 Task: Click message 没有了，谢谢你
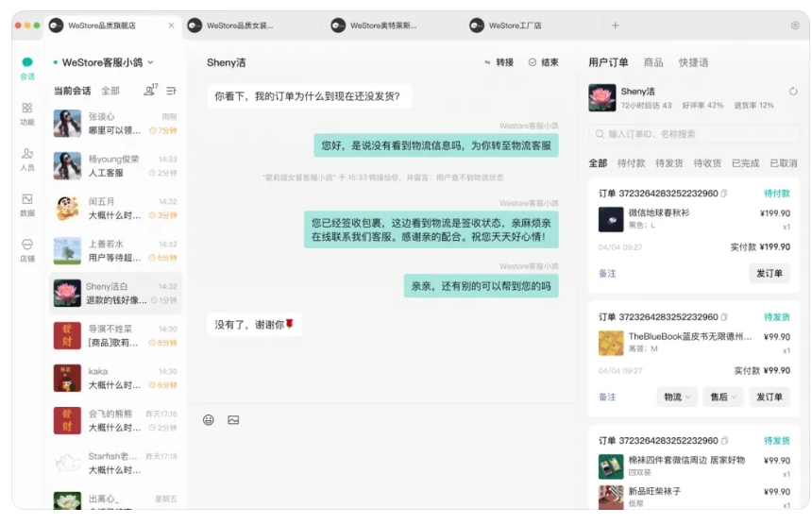[x=254, y=325]
